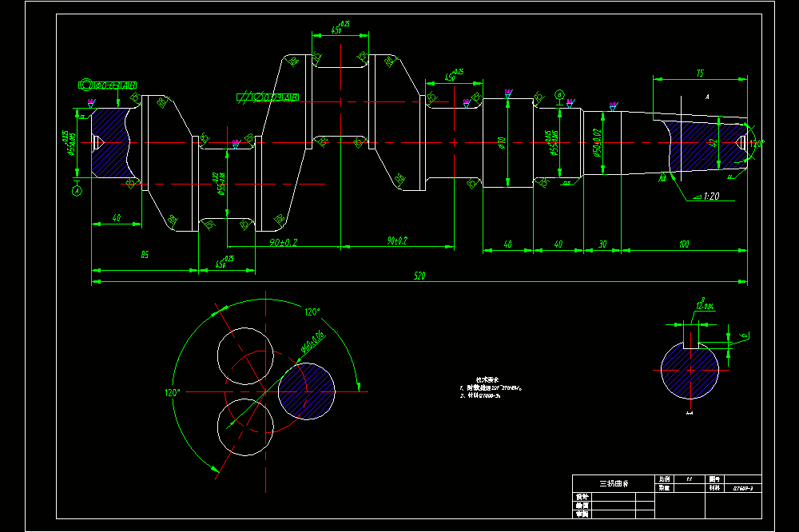Viewport: 799px width, 532px height.
Task: Click the 42 dimension inside hatched taper
Action: pyautogui.click(x=714, y=142)
